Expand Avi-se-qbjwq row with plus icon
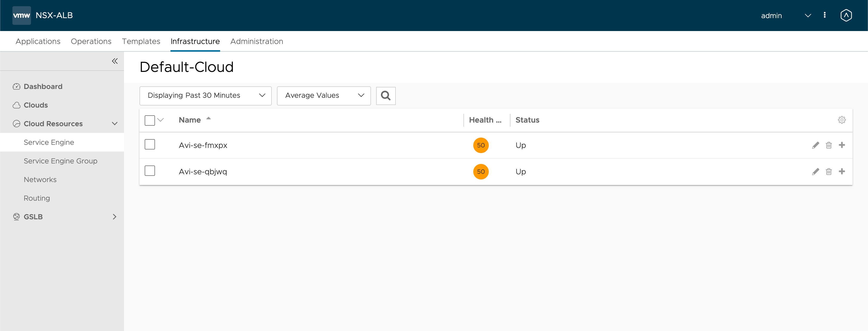 842,171
